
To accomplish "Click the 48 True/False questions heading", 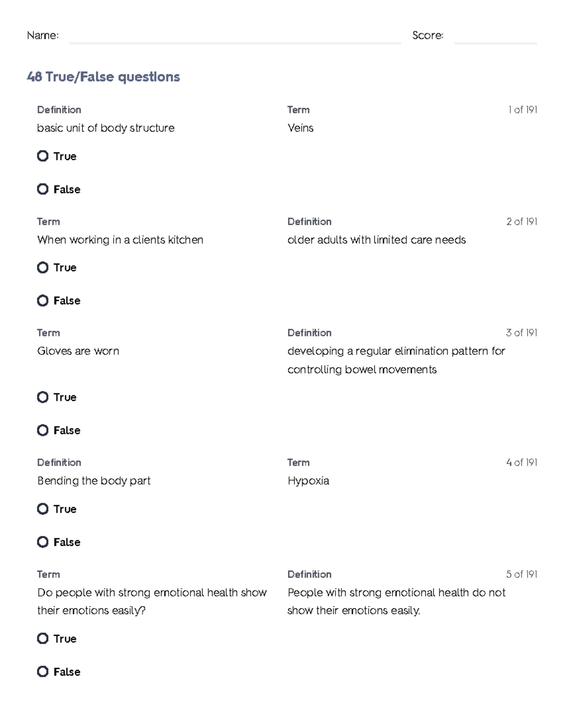I will click(x=103, y=77).
